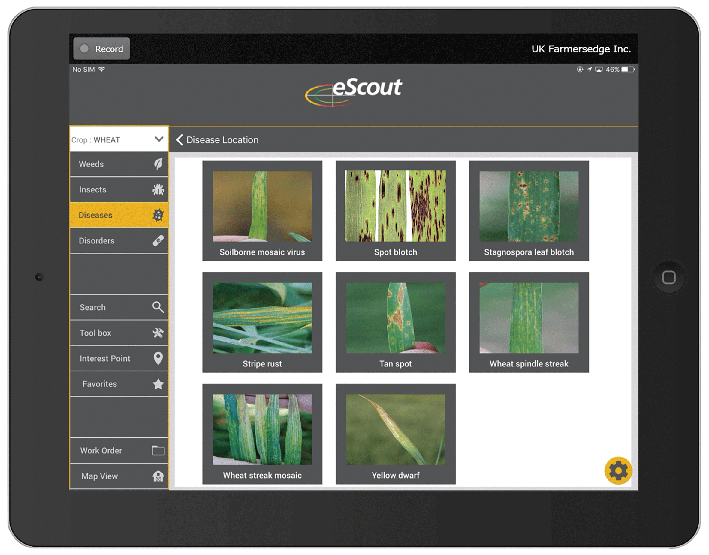This screenshot has width=709, height=555.
Task: Click the Diseases germ icon
Action: tap(158, 215)
